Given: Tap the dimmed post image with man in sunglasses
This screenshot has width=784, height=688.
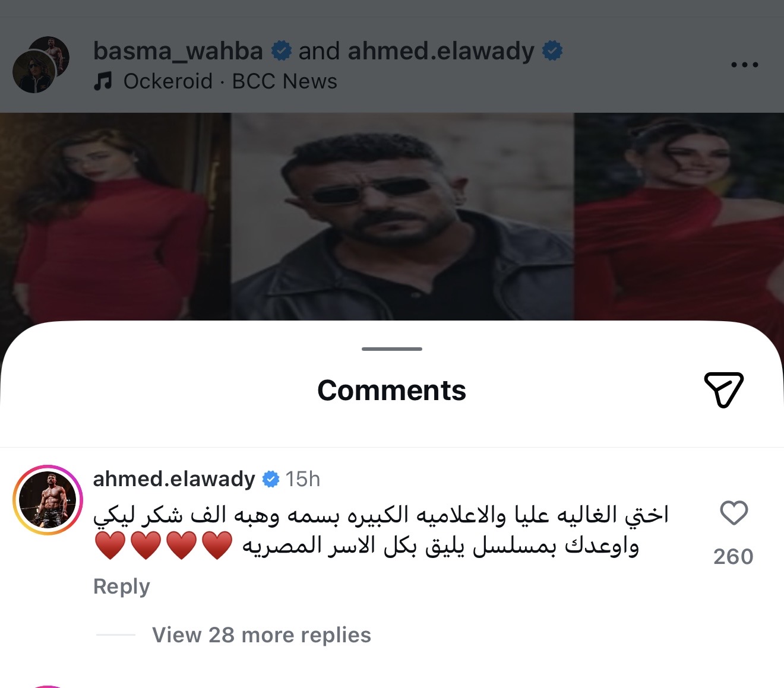Looking at the screenshot, I should [403, 217].
